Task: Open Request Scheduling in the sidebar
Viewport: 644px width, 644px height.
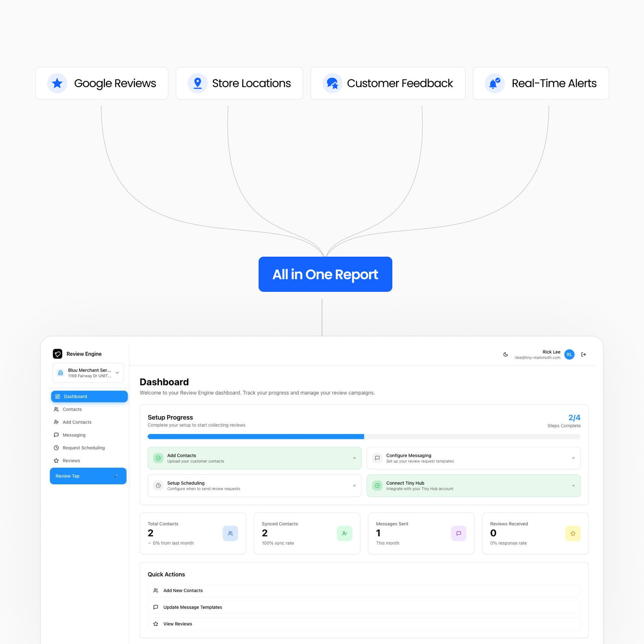Action: coord(89,448)
